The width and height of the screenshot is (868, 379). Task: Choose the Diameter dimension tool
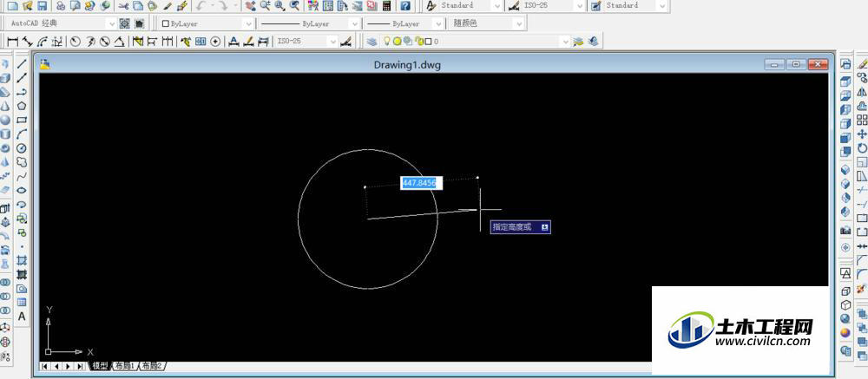click(104, 41)
